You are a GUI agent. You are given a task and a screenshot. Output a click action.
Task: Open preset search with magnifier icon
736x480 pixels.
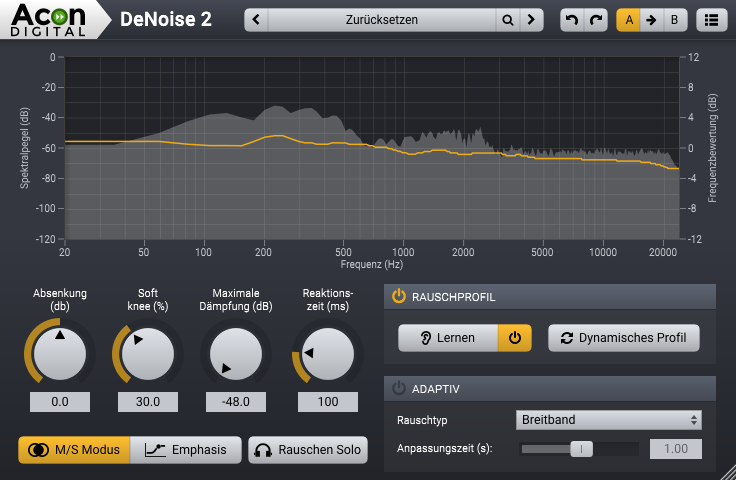(x=508, y=19)
